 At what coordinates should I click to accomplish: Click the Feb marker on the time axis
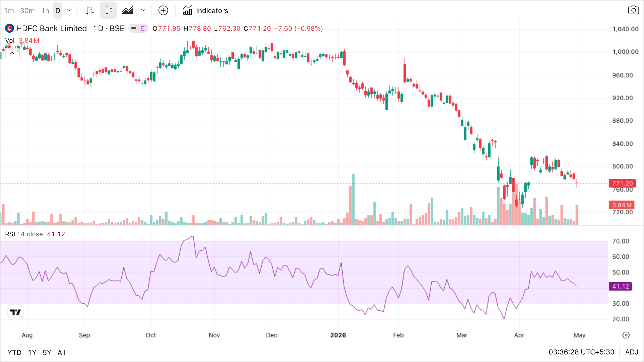tap(398, 335)
